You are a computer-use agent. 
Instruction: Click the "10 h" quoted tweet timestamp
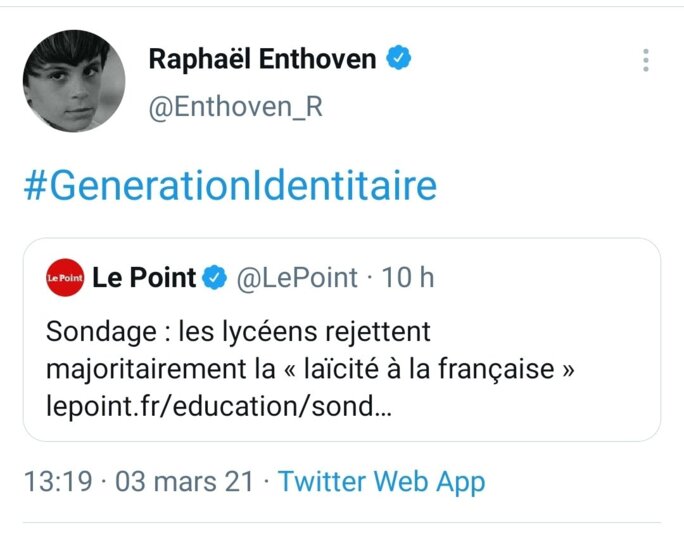(x=408, y=278)
